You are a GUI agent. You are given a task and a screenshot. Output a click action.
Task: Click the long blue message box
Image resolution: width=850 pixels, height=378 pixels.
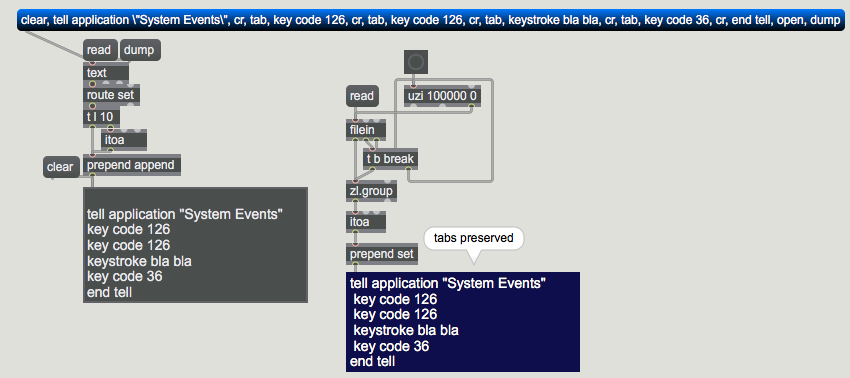click(x=430, y=21)
